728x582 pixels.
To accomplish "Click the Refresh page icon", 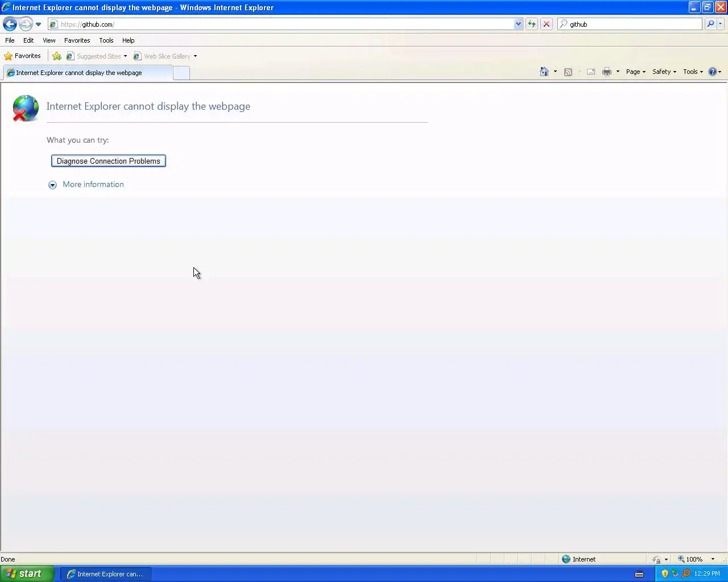I will pos(532,24).
